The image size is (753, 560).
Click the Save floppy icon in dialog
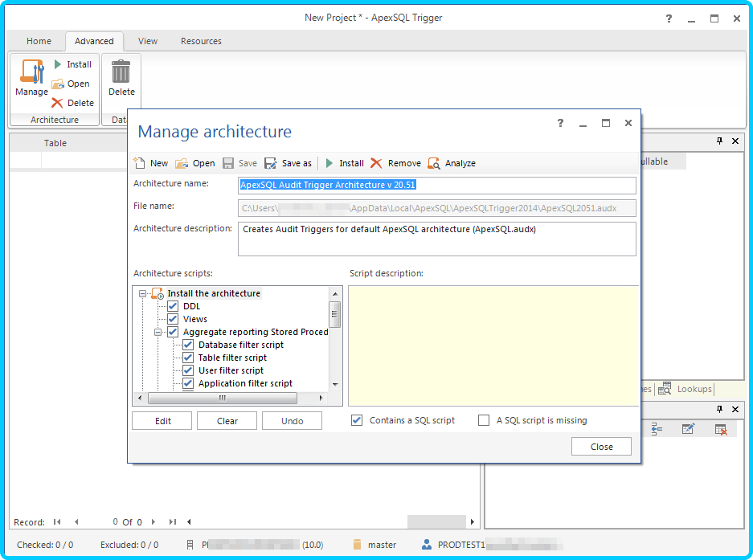(228, 163)
